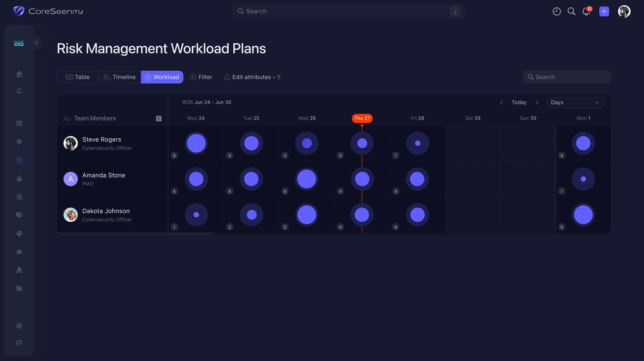The height and width of the screenshot is (361, 644).
Task: Open the hierarchy org sidebar icon
Action: pos(19,270)
